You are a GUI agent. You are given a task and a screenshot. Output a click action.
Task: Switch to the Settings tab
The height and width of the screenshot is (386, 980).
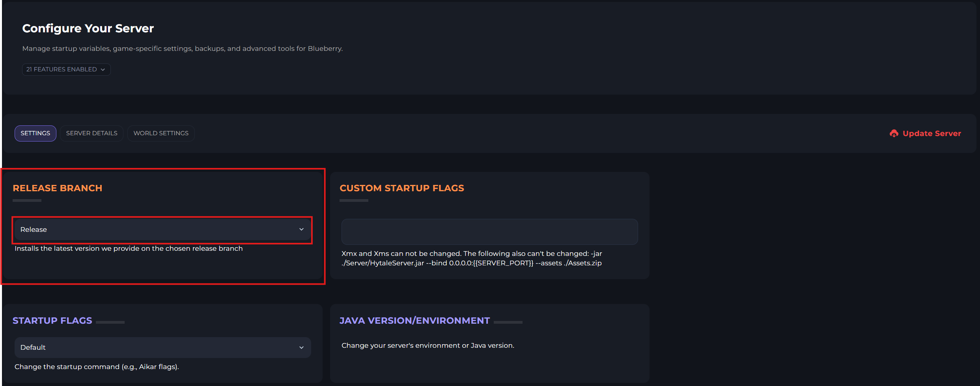pos(35,133)
